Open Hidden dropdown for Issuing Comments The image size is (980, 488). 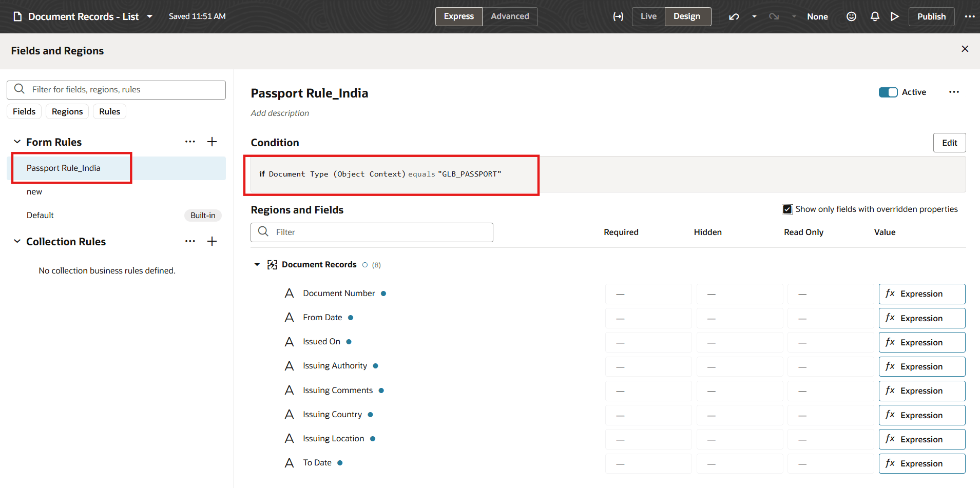740,391
